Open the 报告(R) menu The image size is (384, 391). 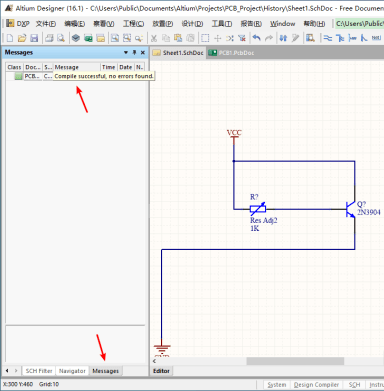(251, 23)
